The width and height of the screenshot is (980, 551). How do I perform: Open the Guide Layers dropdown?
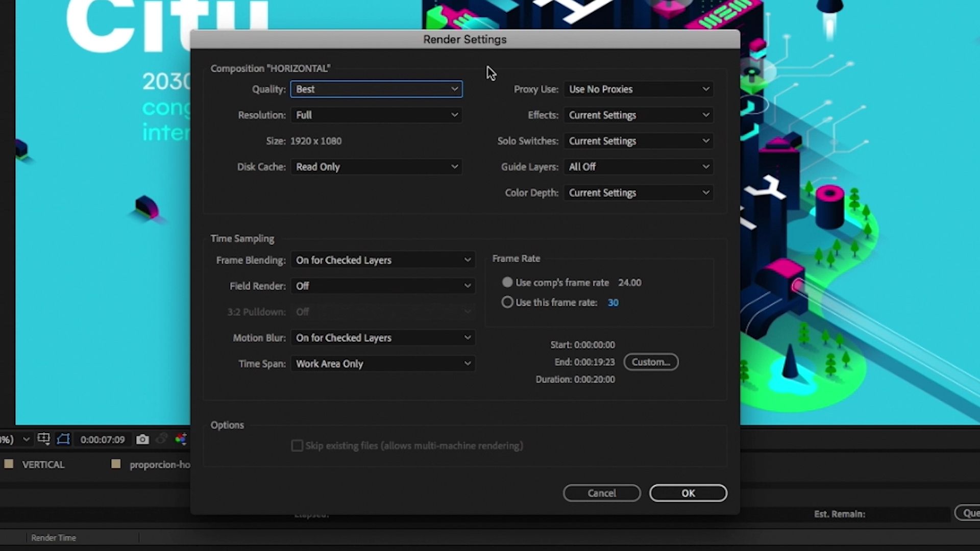click(x=638, y=167)
